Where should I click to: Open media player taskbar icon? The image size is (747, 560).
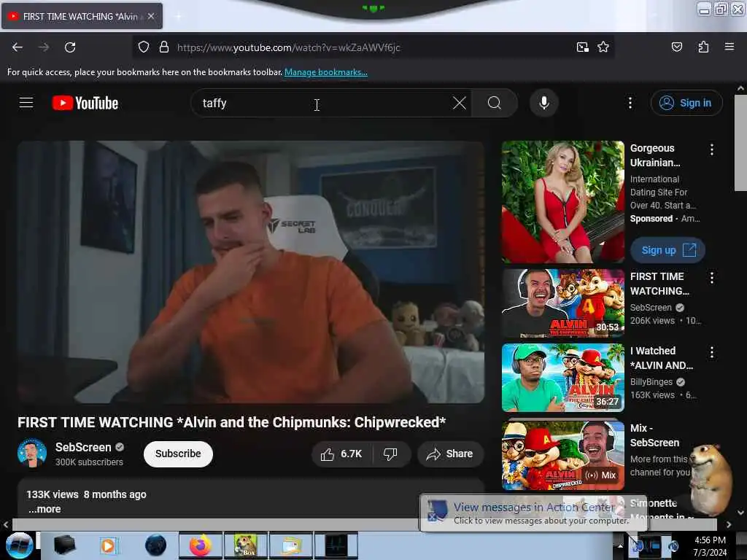coord(108,545)
